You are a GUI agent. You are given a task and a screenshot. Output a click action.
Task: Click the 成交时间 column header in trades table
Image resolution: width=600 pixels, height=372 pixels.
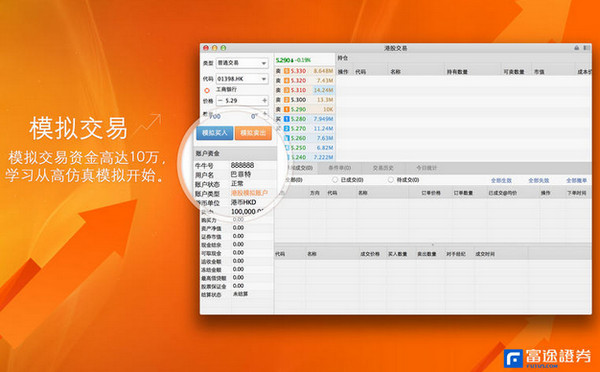(x=485, y=254)
